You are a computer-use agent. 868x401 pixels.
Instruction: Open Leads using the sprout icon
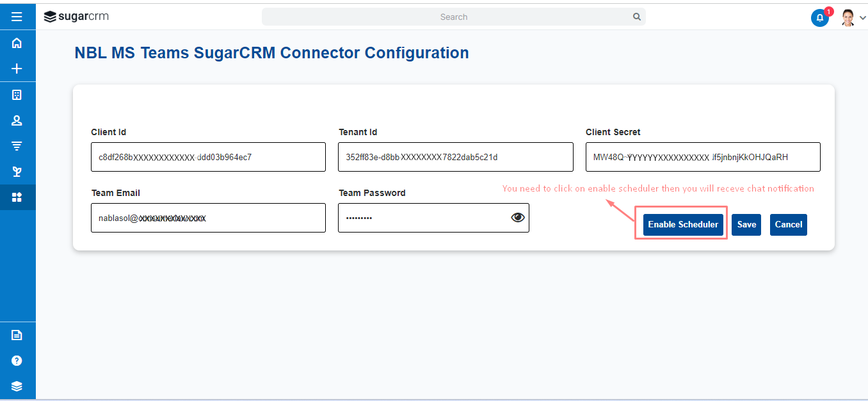[x=17, y=172]
